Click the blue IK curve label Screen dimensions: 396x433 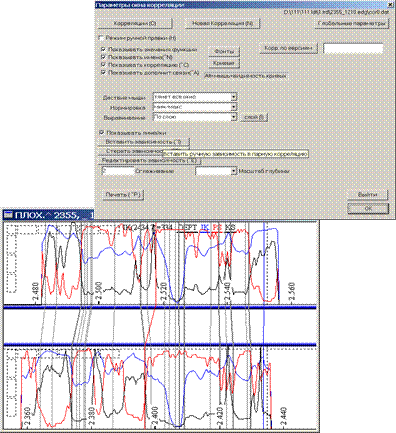tap(204, 228)
